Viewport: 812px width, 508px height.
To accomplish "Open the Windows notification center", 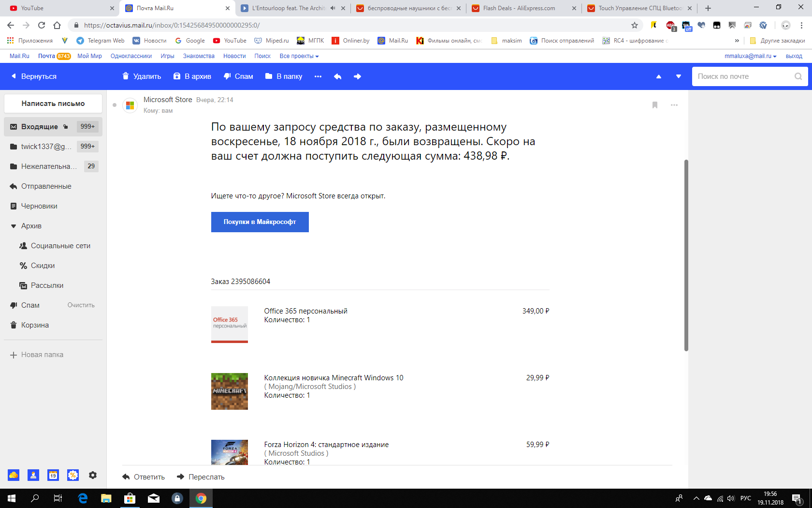I will 797,498.
